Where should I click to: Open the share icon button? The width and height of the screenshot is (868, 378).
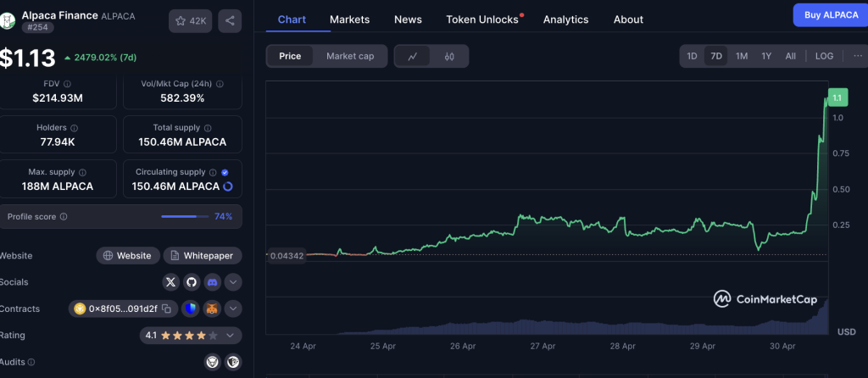click(x=230, y=21)
